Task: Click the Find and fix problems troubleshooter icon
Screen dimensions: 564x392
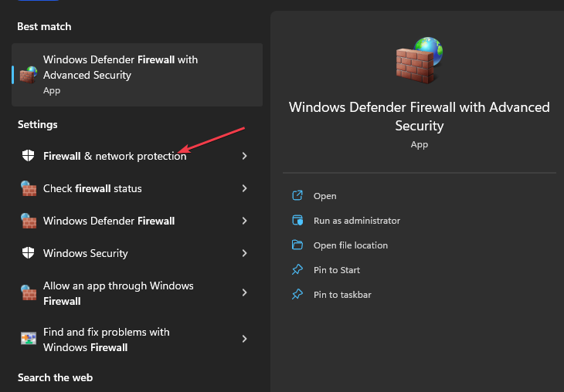Action: 28,340
